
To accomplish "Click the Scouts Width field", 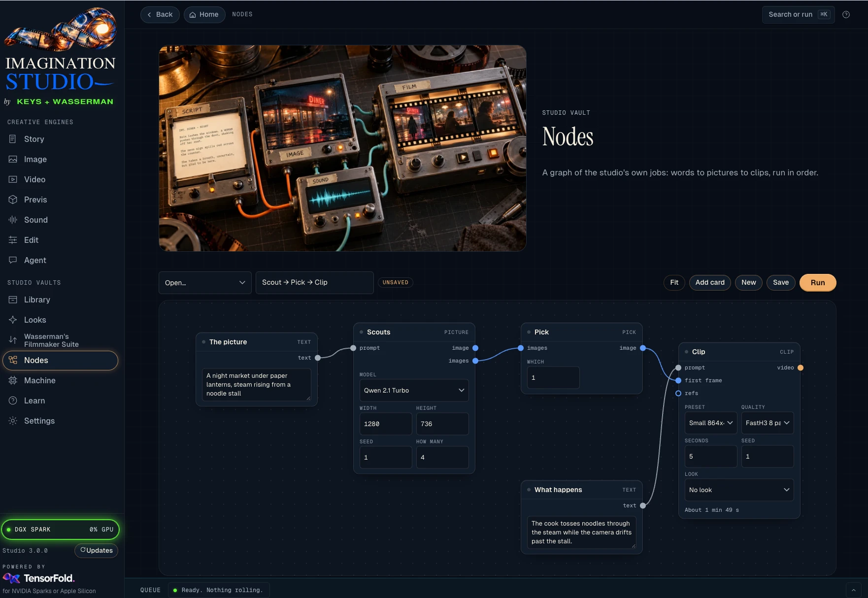I will 386,424.
